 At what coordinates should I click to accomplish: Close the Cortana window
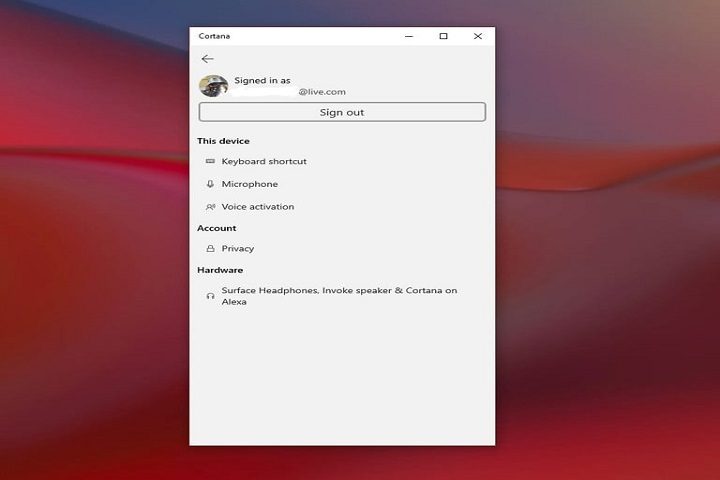tap(478, 36)
